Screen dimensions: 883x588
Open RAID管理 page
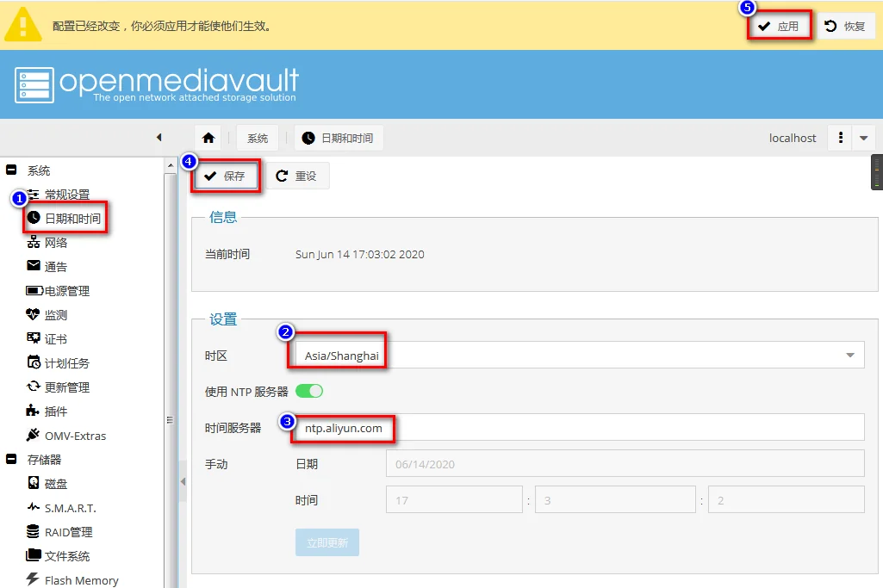(59, 532)
